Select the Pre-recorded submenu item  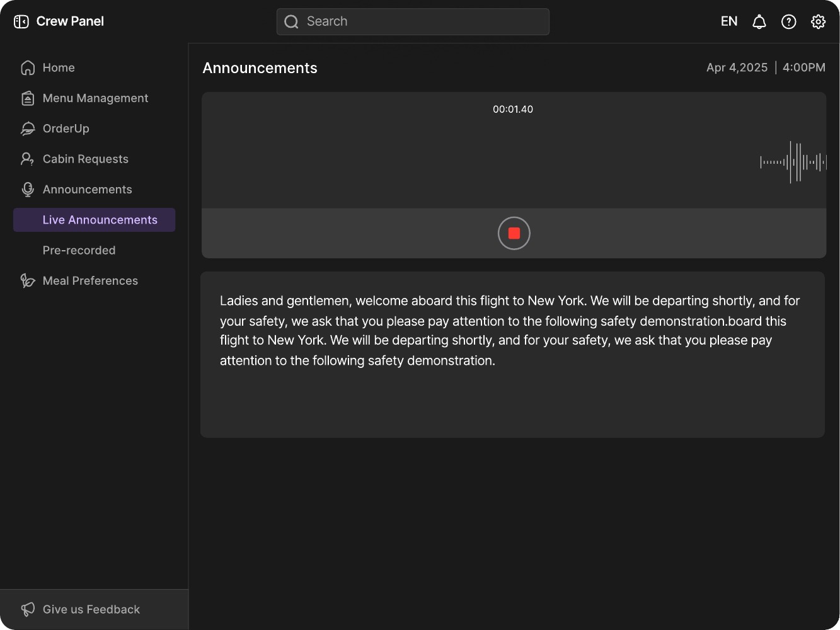[x=95, y=250]
